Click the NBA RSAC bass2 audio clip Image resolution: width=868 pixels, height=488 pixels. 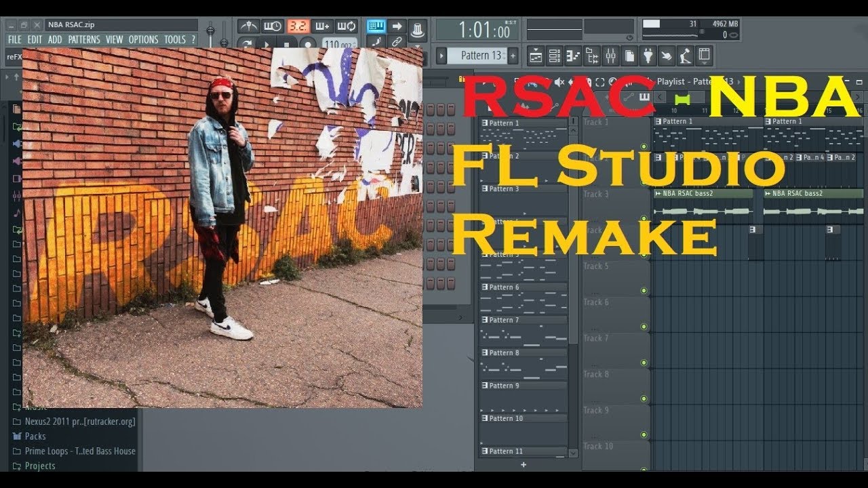703,205
